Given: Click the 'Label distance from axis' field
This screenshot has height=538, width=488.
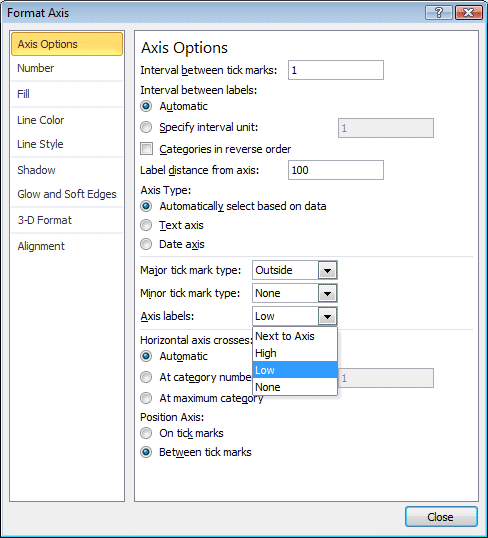Looking at the screenshot, I should [x=336, y=170].
